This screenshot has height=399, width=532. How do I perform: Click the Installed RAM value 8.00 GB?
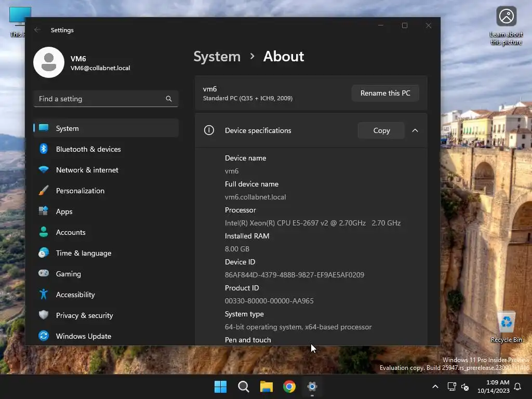tap(237, 249)
